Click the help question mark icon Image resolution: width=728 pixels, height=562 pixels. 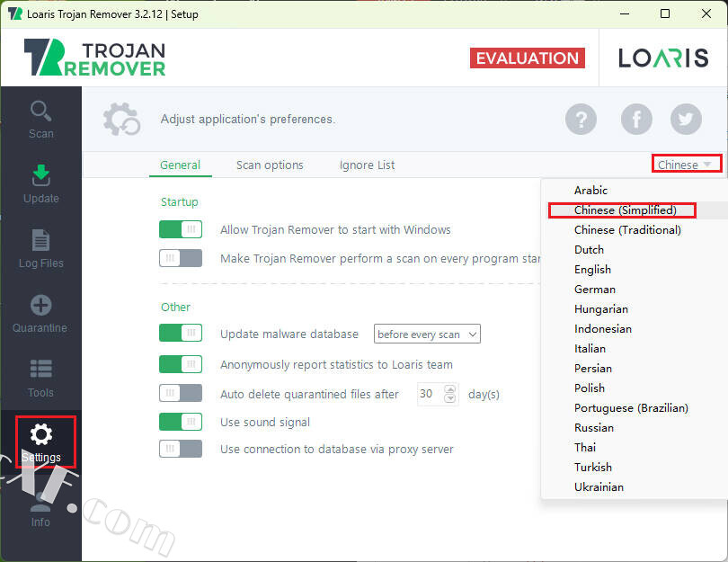pyautogui.click(x=582, y=119)
